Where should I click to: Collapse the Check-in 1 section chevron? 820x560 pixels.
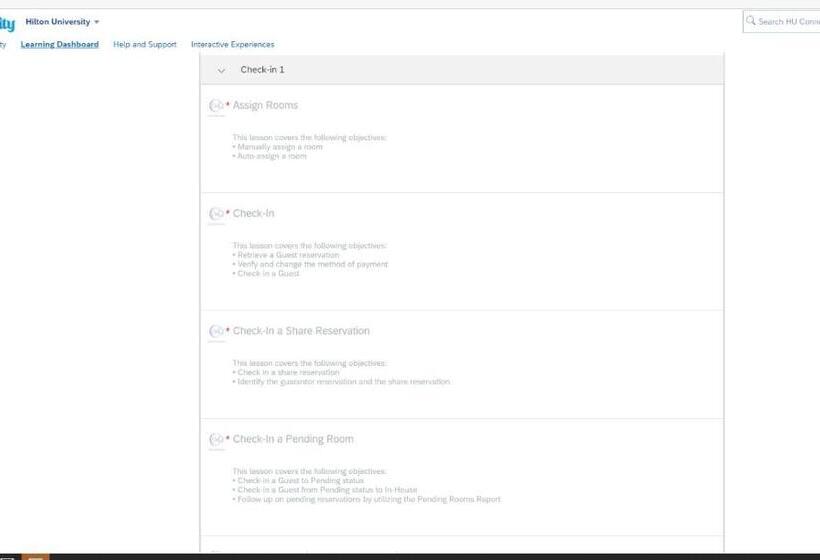pyautogui.click(x=221, y=70)
